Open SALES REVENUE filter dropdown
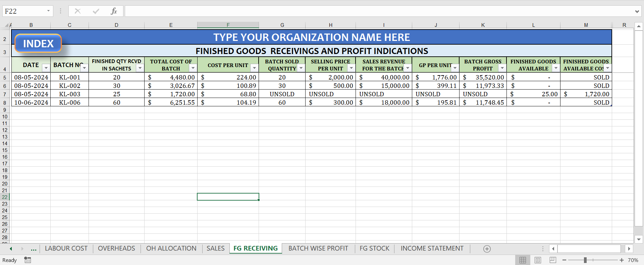Viewport: 644px width, 265px height. coord(408,68)
